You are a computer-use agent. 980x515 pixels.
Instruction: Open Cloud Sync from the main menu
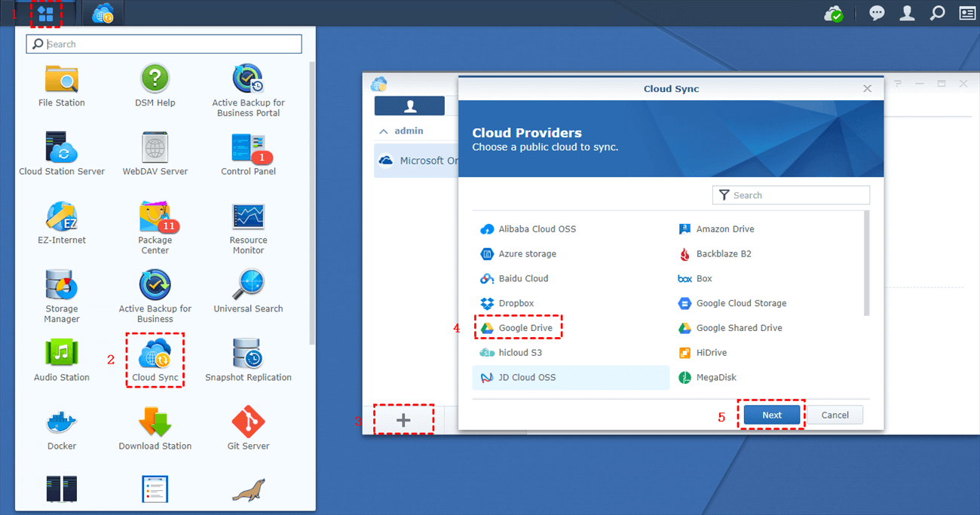155,360
